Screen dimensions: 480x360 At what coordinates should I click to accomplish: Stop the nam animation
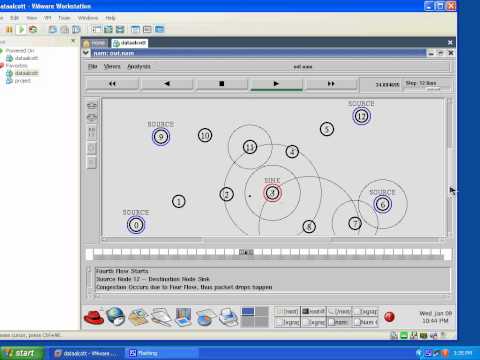222,84
